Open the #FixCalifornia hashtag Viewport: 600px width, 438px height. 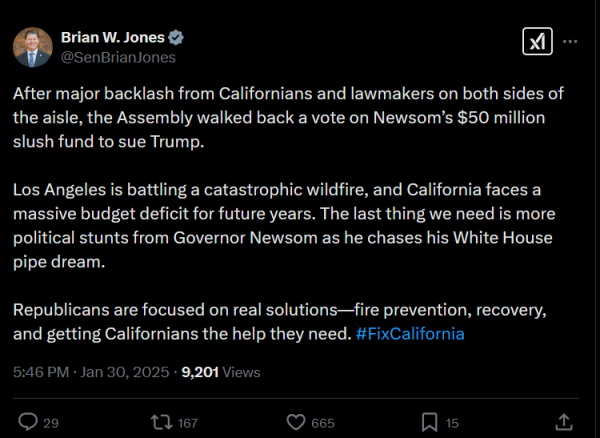pos(410,333)
